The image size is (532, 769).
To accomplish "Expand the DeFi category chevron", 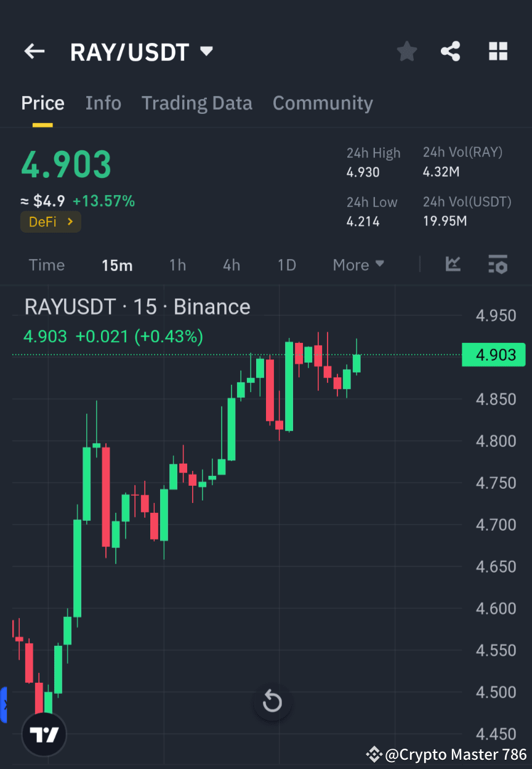I will tap(70, 222).
